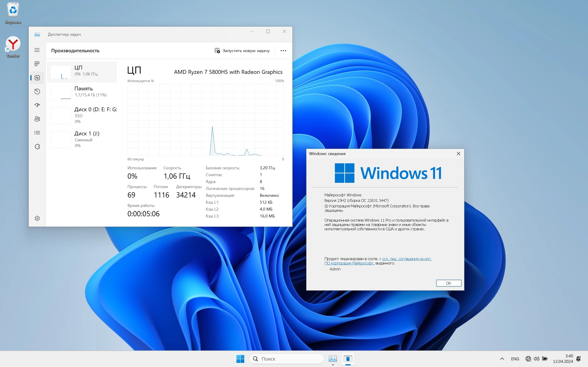
Task: Open the Windows Start button
Action: 240,359
